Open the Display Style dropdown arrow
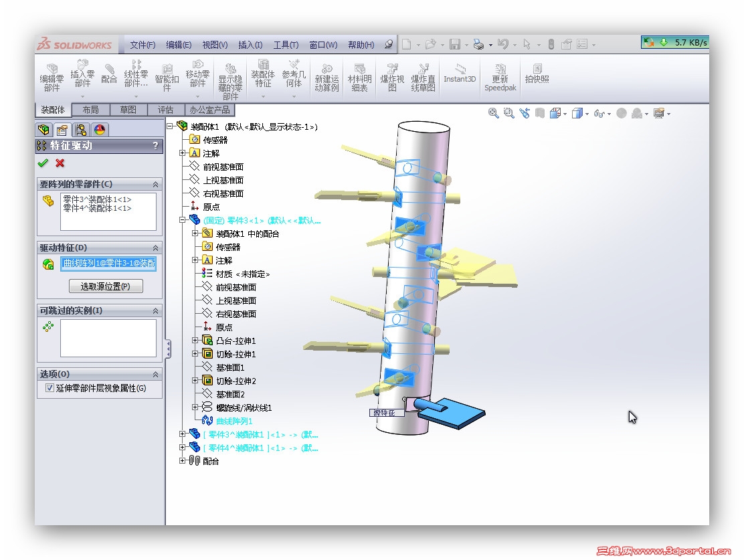This screenshot has width=744, height=560. point(587,114)
